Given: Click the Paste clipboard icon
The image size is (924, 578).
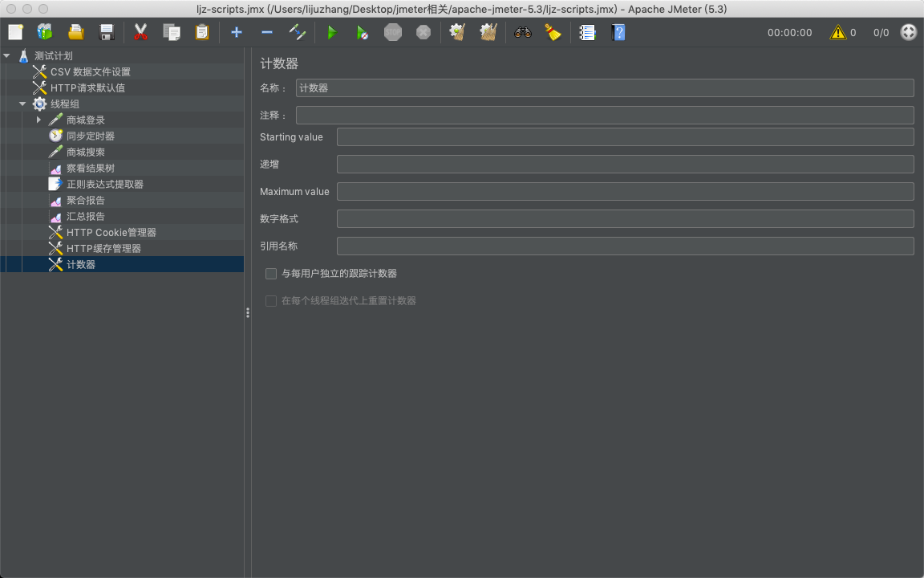Looking at the screenshot, I should pos(202,32).
